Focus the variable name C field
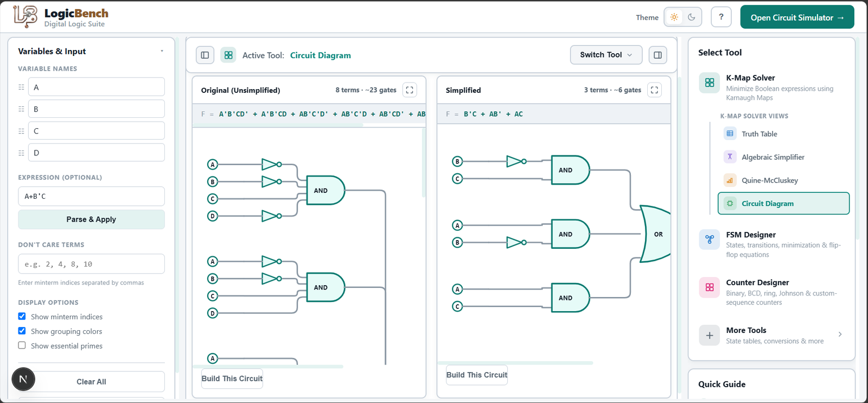This screenshot has width=868, height=403. click(x=97, y=131)
